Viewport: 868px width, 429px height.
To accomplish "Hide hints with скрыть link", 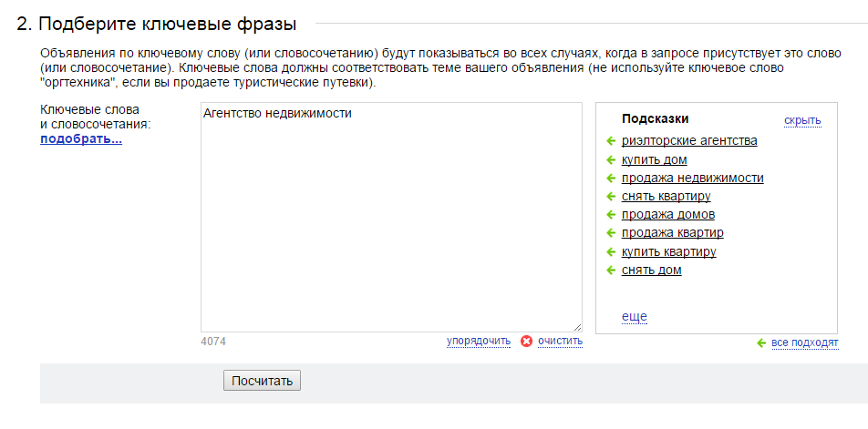I will coord(802,120).
